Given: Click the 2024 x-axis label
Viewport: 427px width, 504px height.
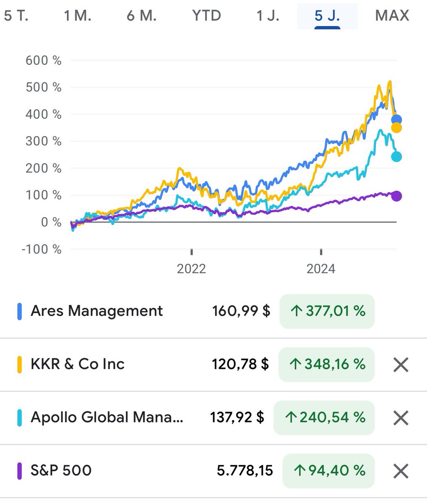Looking at the screenshot, I should (321, 269).
